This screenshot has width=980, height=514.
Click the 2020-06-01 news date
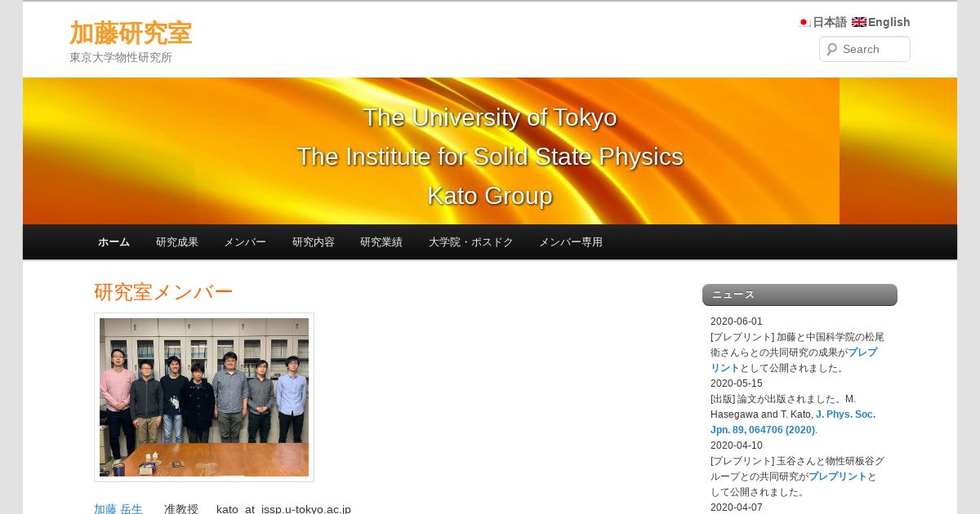point(737,321)
